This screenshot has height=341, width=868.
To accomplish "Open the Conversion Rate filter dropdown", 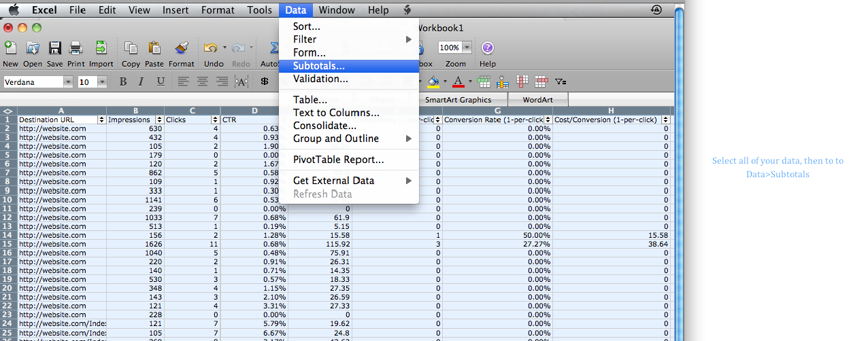I will [x=547, y=120].
